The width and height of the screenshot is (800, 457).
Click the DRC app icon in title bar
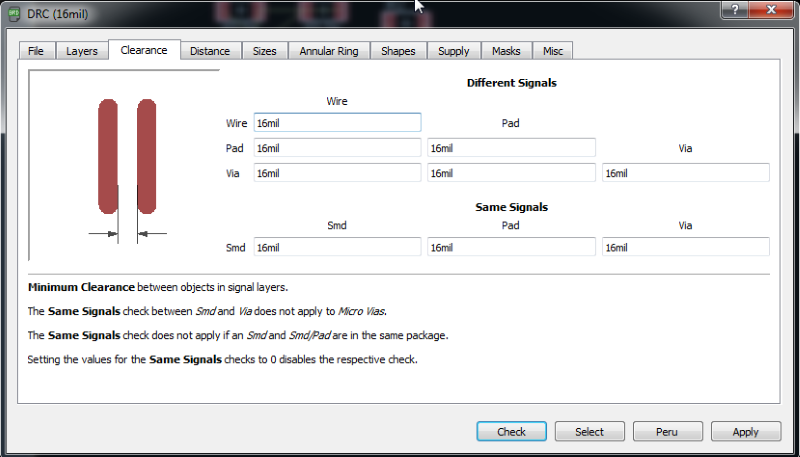pyautogui.click(x=15, y=13)
